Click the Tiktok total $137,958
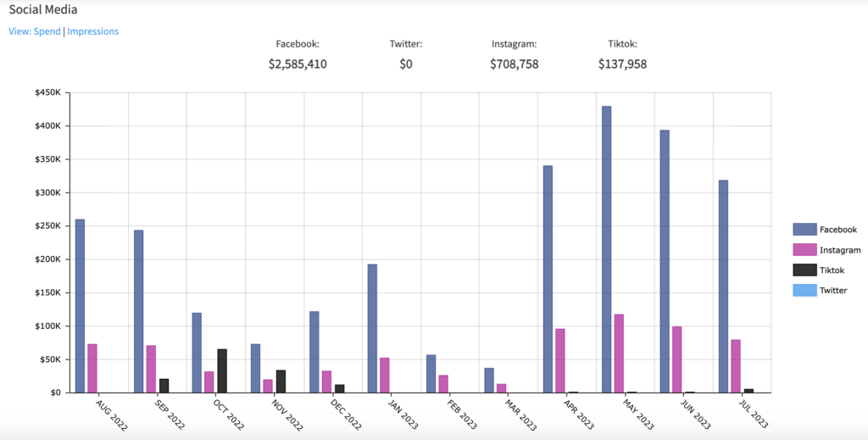Viewport: 868px width, 440px height. pyautogui.click(x=623, y=64)
